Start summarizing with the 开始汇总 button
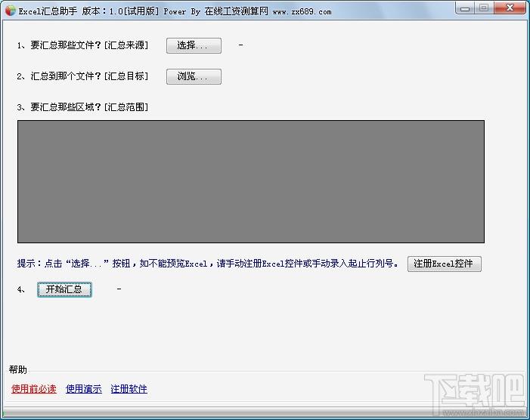 pos(64,289)
